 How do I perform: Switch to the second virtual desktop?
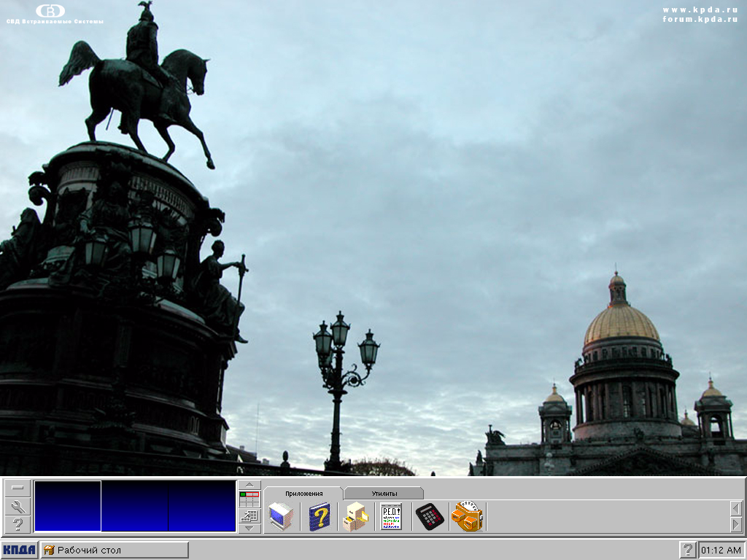[135, 506]
